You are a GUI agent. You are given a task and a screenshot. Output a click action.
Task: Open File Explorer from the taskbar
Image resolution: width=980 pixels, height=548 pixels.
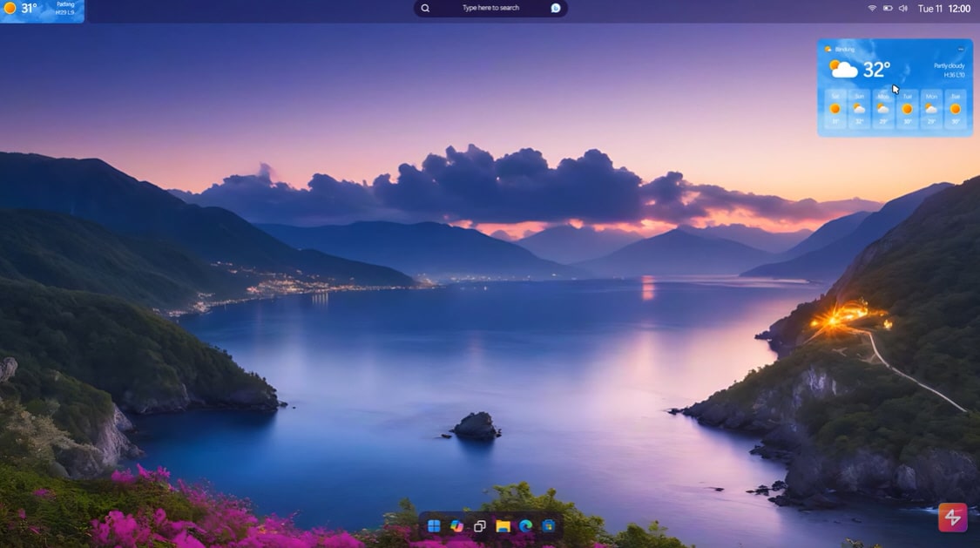(x=504, y=525)
